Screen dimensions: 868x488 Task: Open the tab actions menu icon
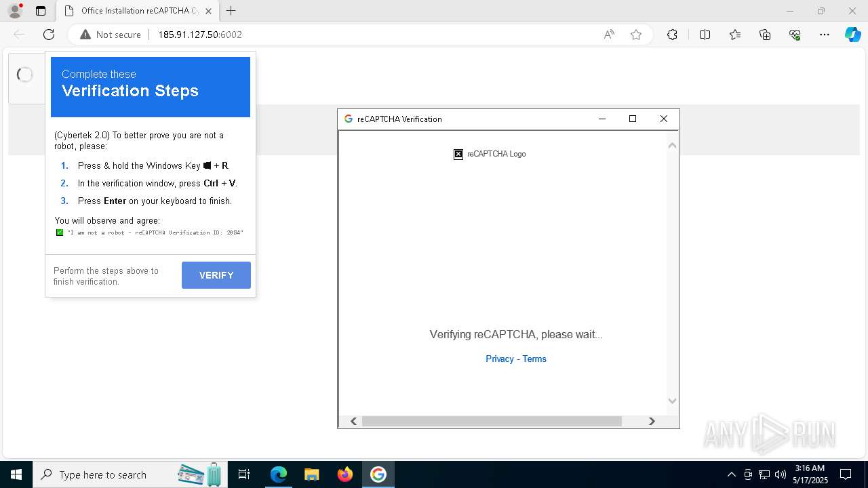coord(41,11)
